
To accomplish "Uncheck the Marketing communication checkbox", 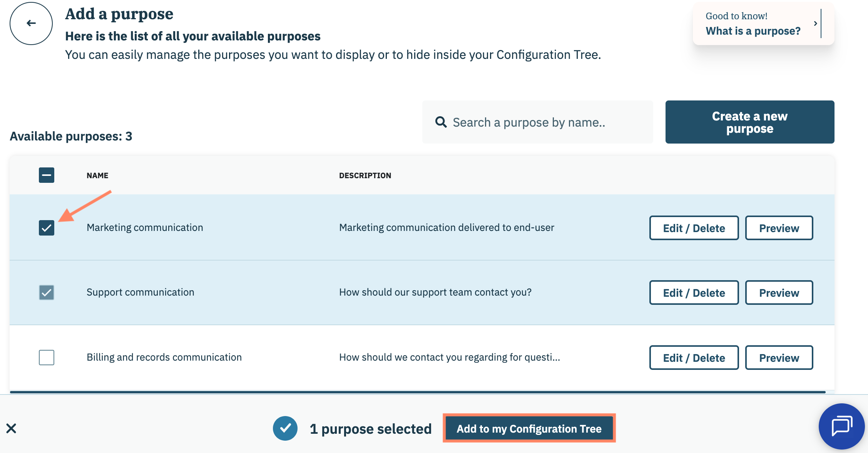I will coord(47,228).
